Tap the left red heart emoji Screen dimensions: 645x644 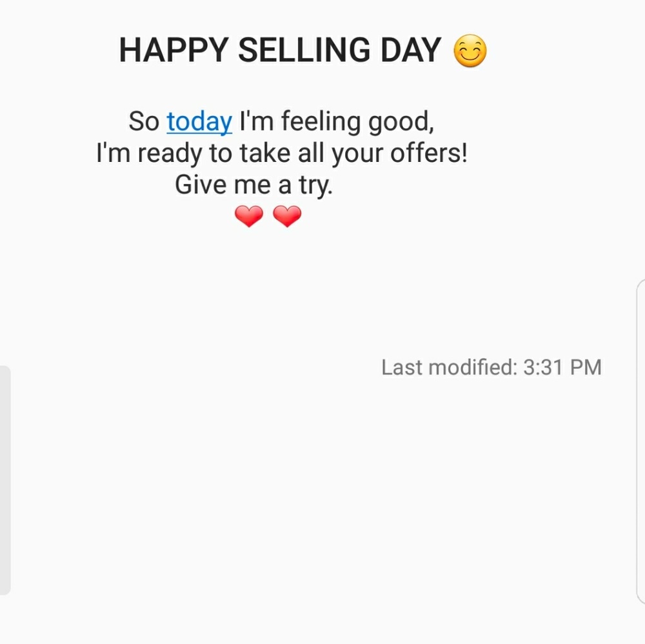249,217
